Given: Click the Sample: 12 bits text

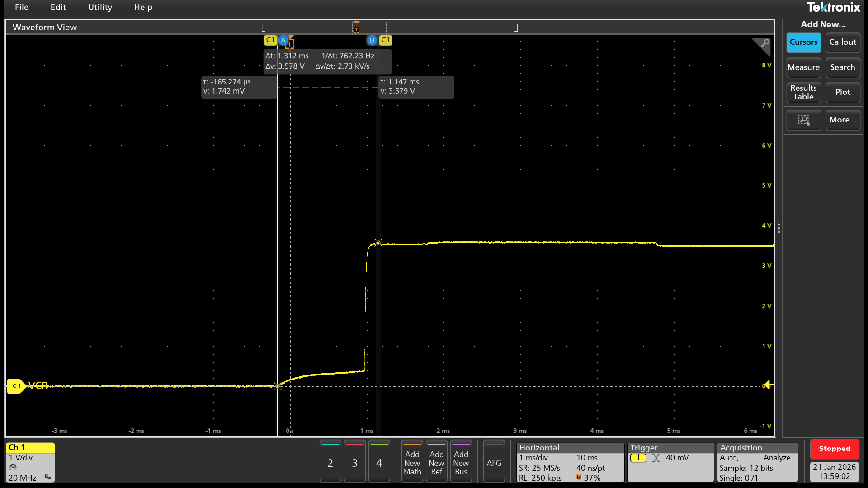Looking at the screenshot, I should click(746, 468).
